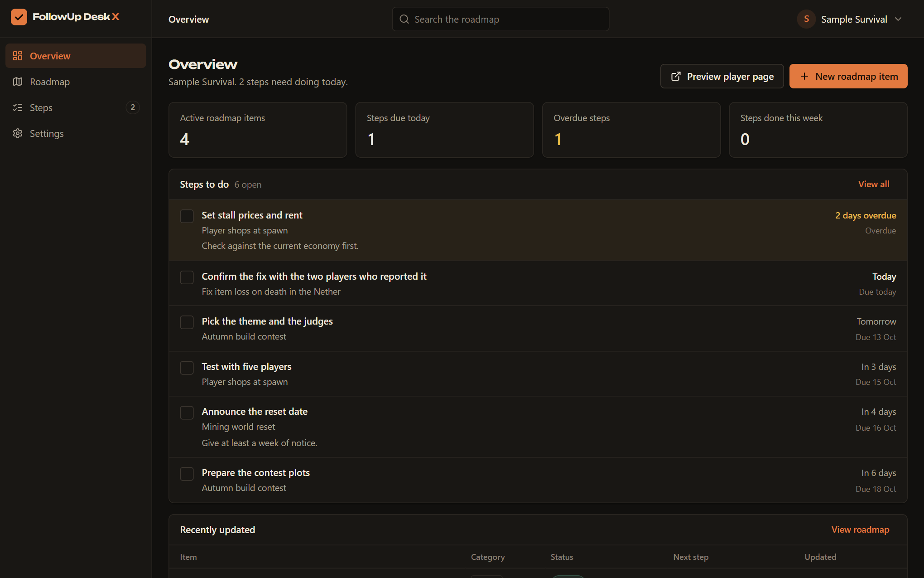The width and height of the screenshot is (924, 578).
Task: Click the 'Next step' column header
Action: pyautogui.click(x=691, y=557)
